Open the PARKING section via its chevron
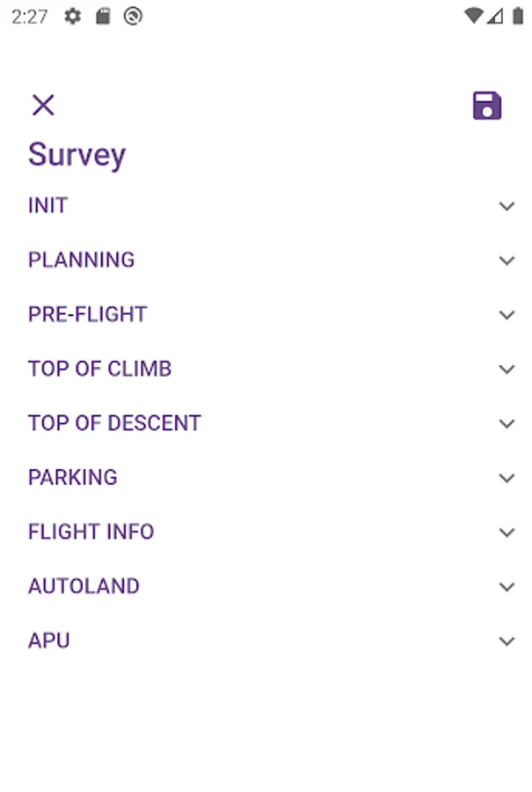This screenshot has width=532, height=792. [506, 478]
